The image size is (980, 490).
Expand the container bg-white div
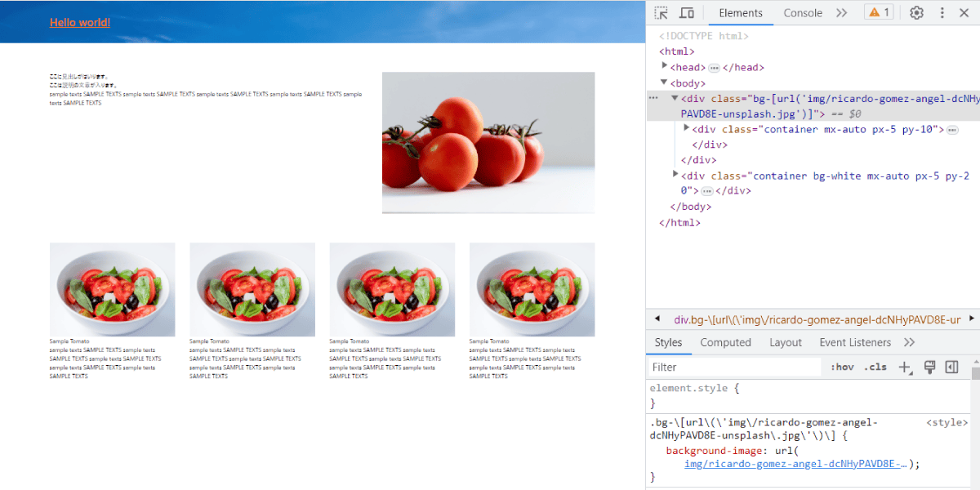pos(675,175)
